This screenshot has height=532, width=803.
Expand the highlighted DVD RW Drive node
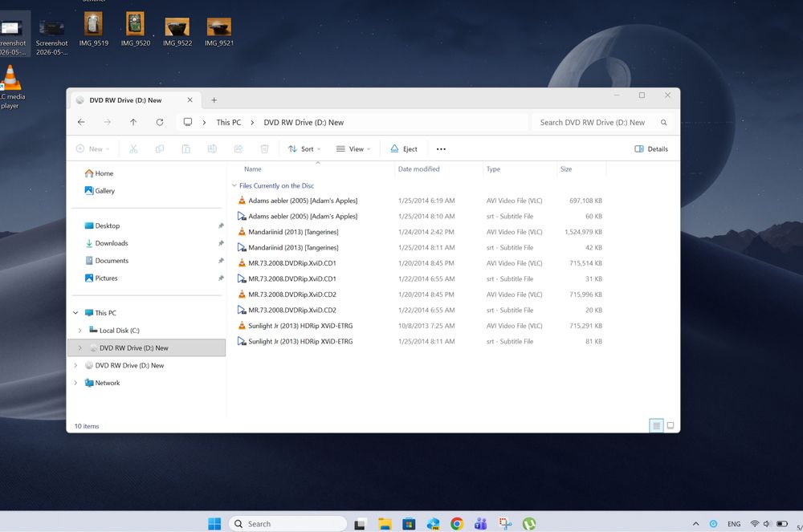click(x=79, y=348)
